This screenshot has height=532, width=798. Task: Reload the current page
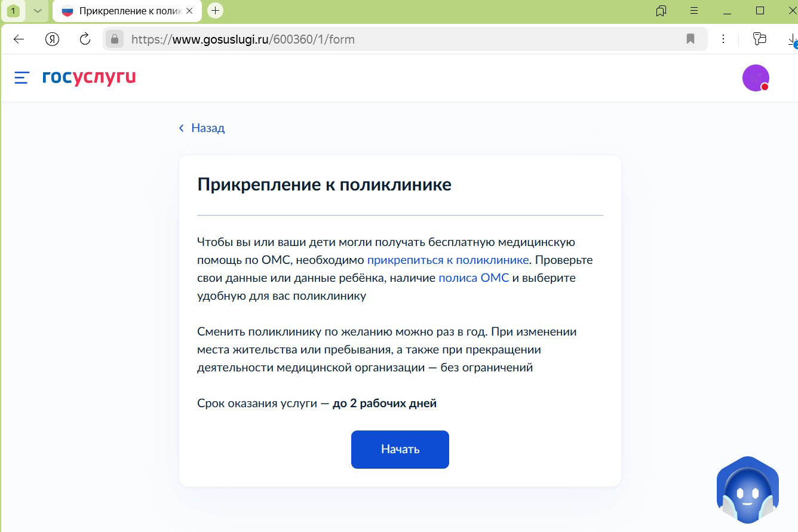pyautogui.click(x=85, y=38)
